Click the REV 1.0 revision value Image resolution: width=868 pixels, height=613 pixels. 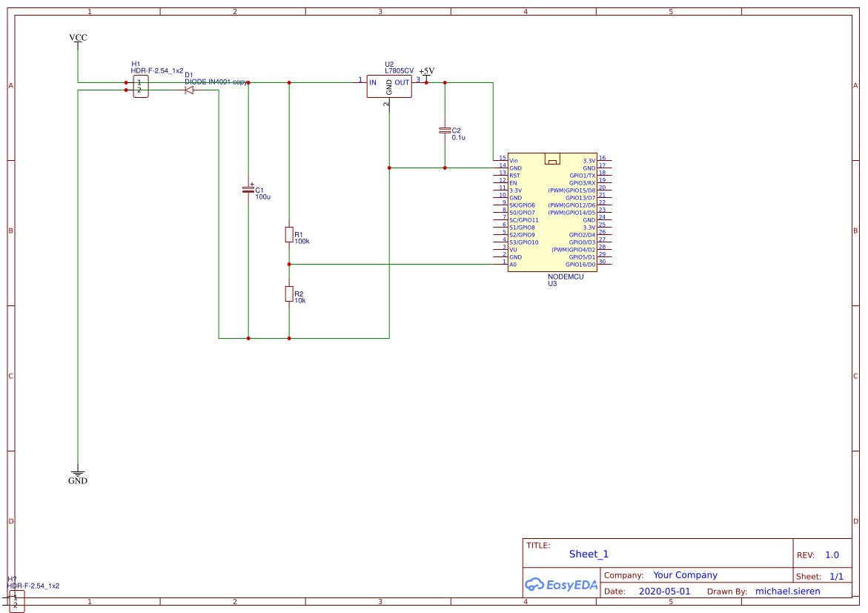coord(832,555)
